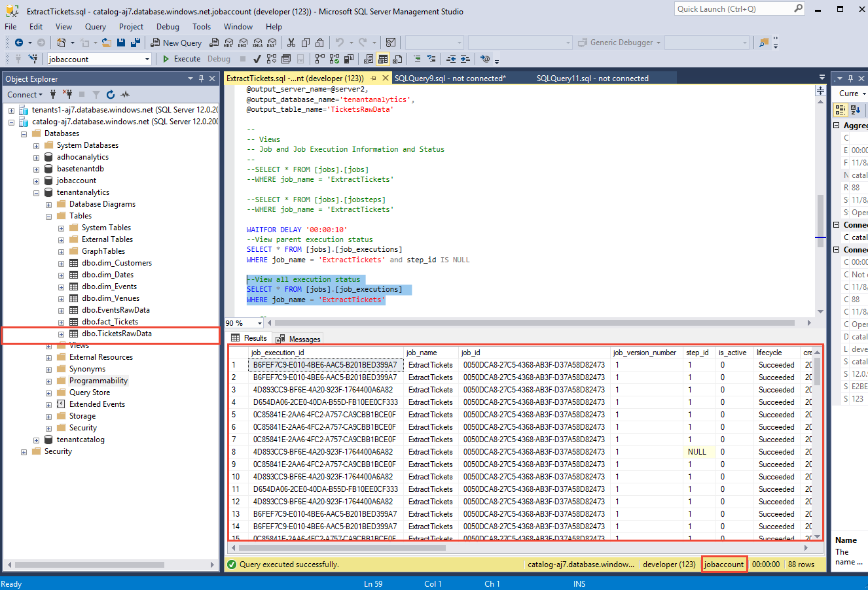868x590 pixels.
Task: Click Increase Indent icon
Action: click(465, 59)
